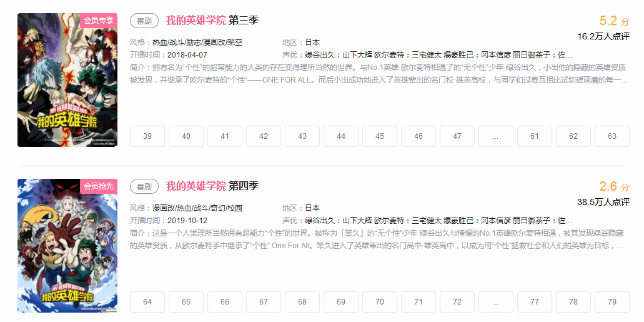The image size is (644, 322).
Task: Play episode 67
Action: [264, 302]
